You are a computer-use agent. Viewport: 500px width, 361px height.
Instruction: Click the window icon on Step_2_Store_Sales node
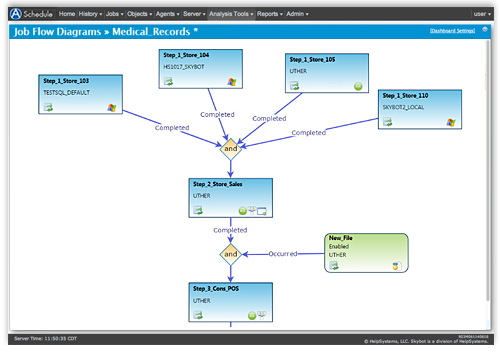point(262,211)
